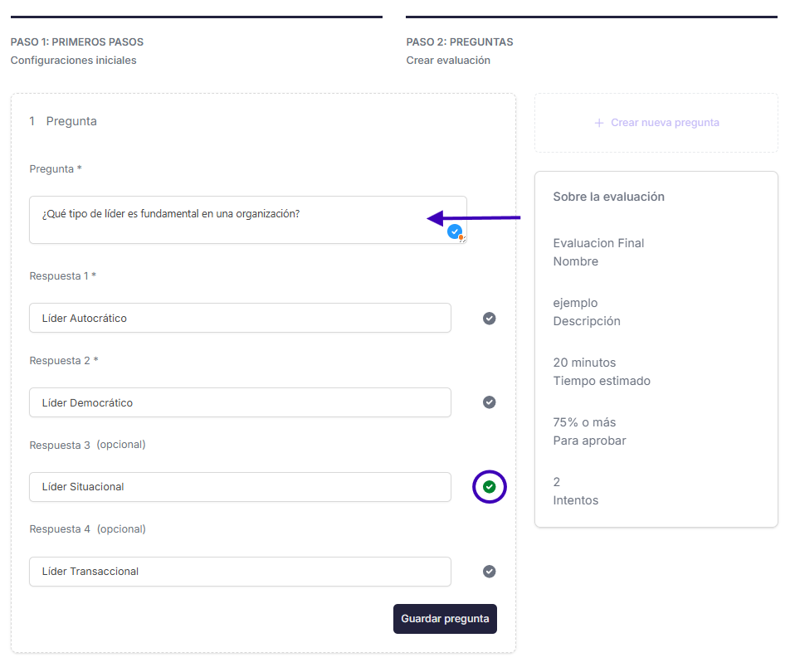This screenshot has height=672, width=790.
Task: Click the Respuesta 3 input field
Action: (x=240, y=487)
